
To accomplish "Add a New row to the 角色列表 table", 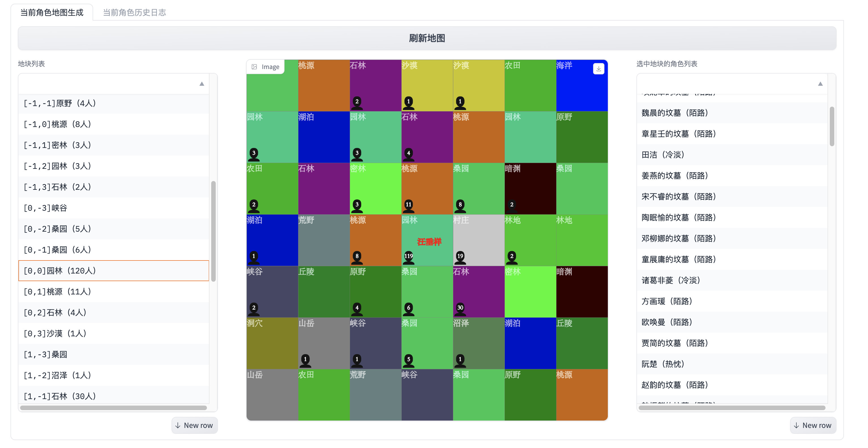I will 813,425.
